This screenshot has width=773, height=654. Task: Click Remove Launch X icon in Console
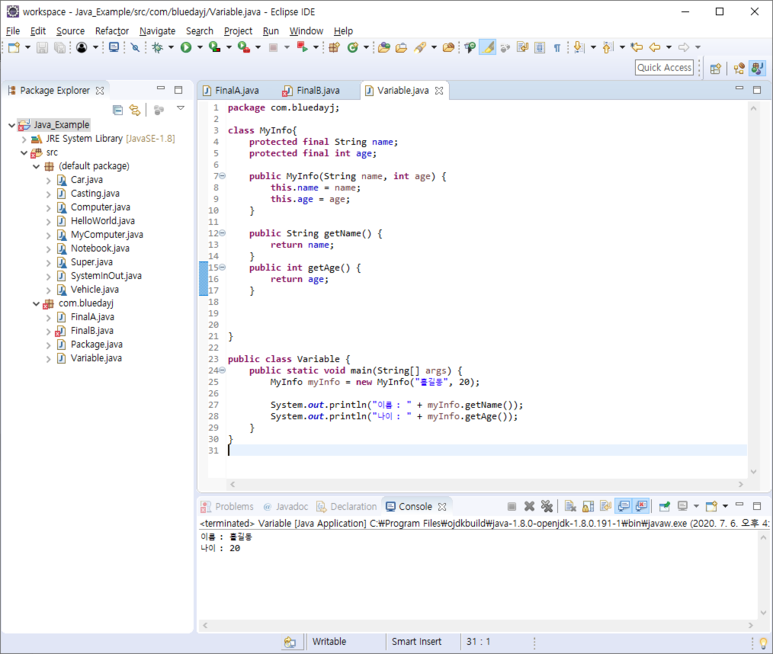[529, 507]
